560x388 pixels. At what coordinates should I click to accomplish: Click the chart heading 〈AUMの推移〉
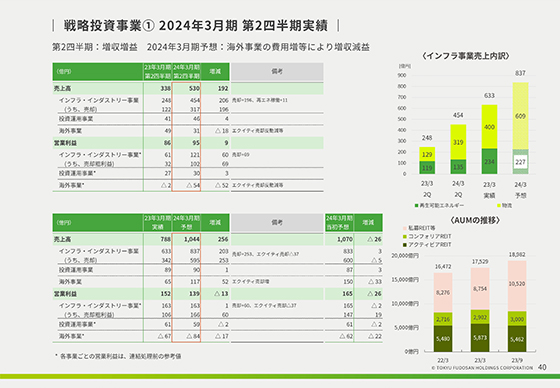tap(475, 220)
